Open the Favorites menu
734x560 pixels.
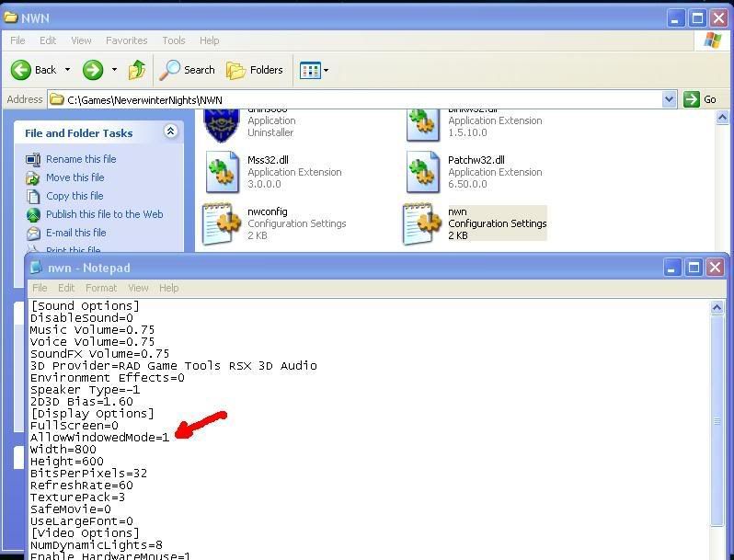(126, 40)
